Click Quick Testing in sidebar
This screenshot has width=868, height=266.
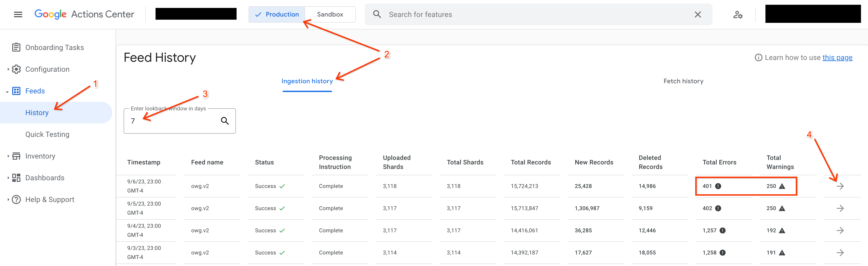(47, 134)
